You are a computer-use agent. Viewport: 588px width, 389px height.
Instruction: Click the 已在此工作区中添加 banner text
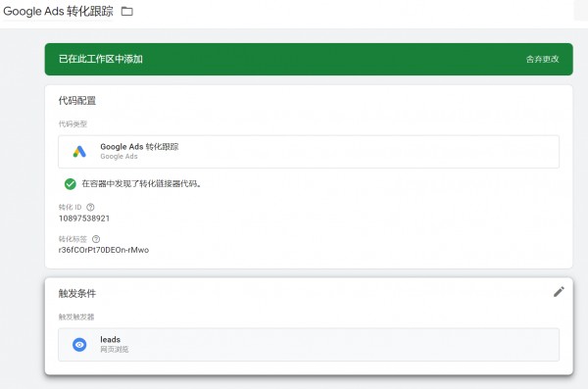(x=101, y=59)
